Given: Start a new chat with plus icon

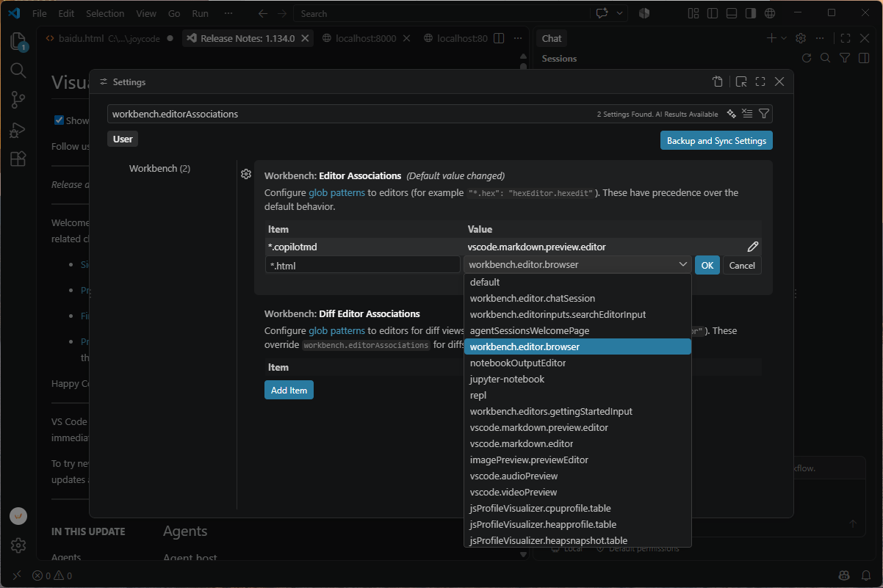Looking at the screenshot, I should coord(771,38).
